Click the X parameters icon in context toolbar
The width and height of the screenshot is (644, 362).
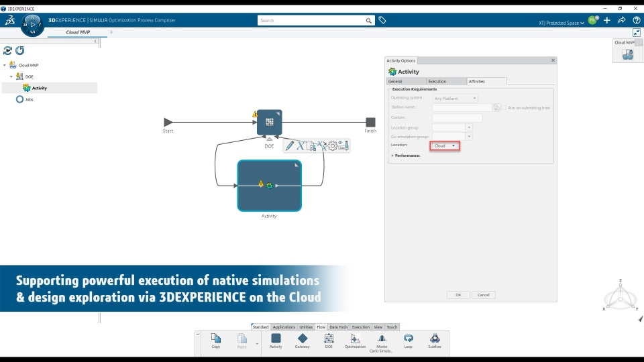pos(301,145)
